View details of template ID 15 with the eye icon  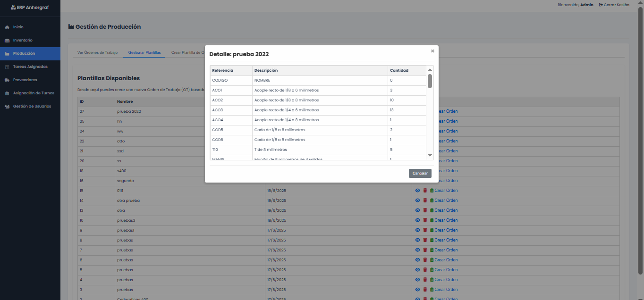click(417, 191)
